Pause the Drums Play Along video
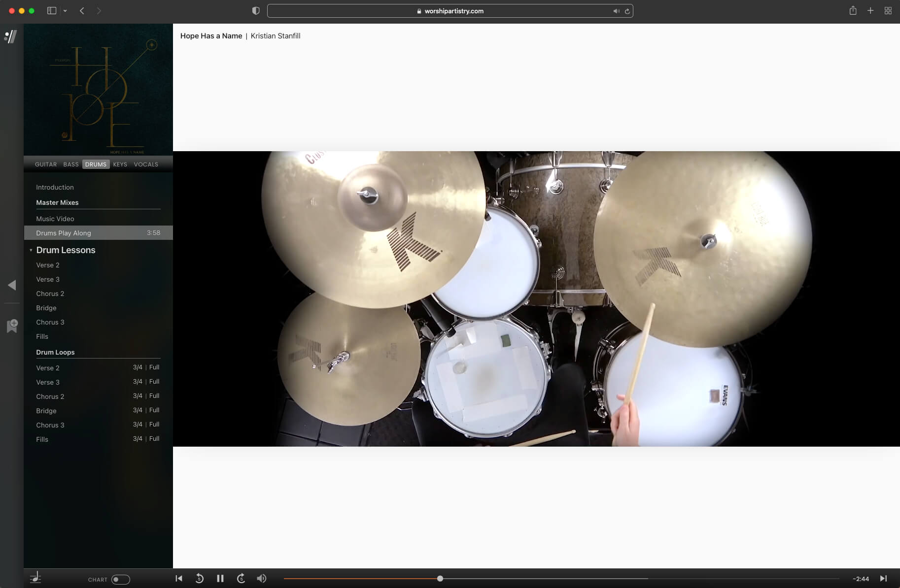 tap(220, 579)
